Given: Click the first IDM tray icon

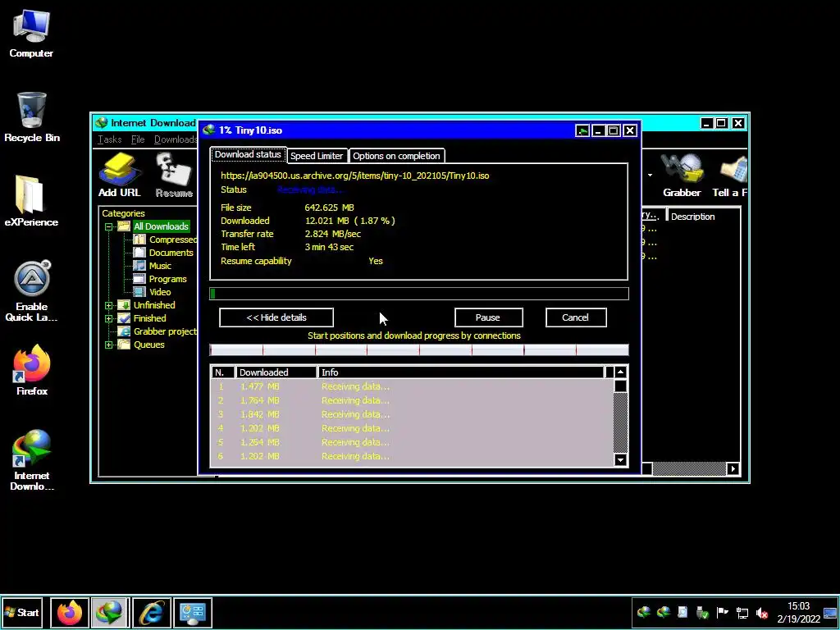Looking at the screenshot, I should (643, 613).
